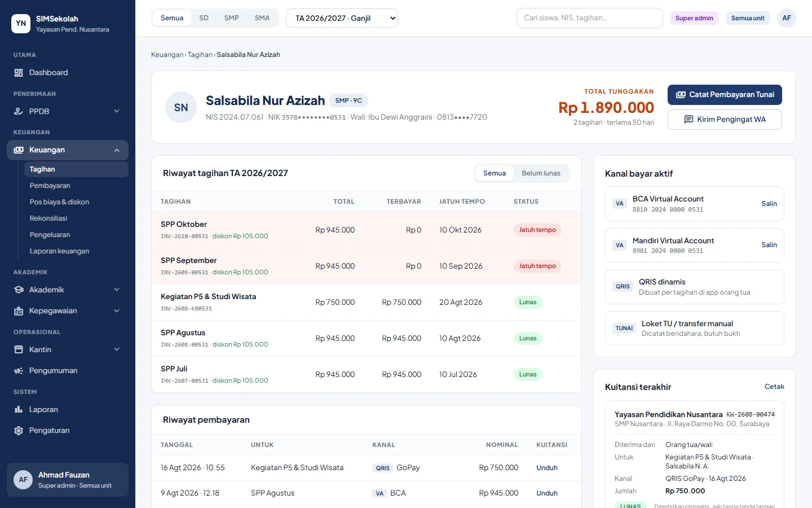The image size is (812, 508).
Task: Go to Tagihan in the breadcrumb
Action: click(200, 55)
